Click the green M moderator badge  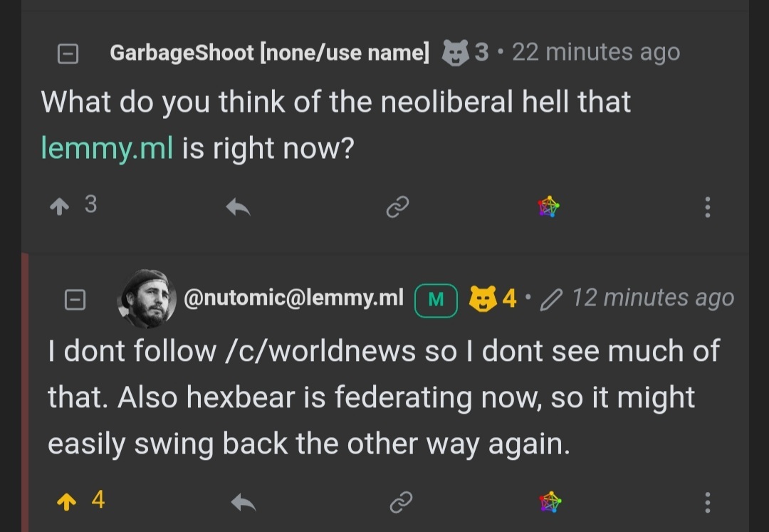(x=436, y=300)
